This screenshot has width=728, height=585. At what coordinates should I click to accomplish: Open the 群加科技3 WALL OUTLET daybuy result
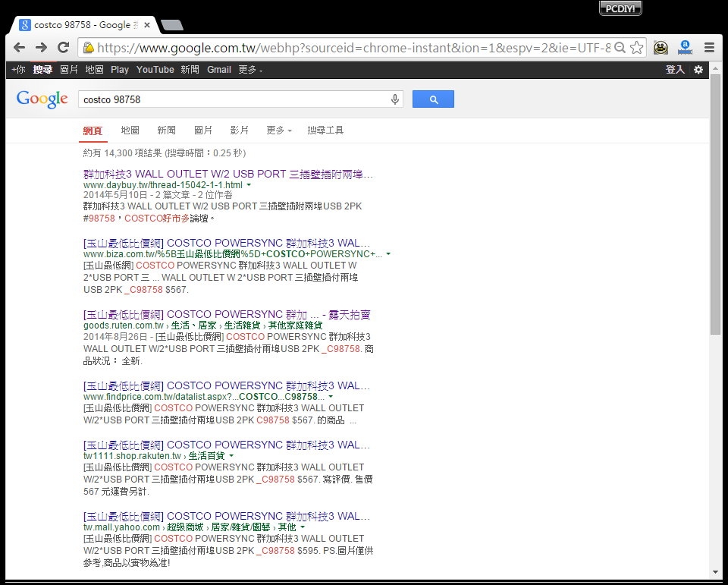point(228,175)
